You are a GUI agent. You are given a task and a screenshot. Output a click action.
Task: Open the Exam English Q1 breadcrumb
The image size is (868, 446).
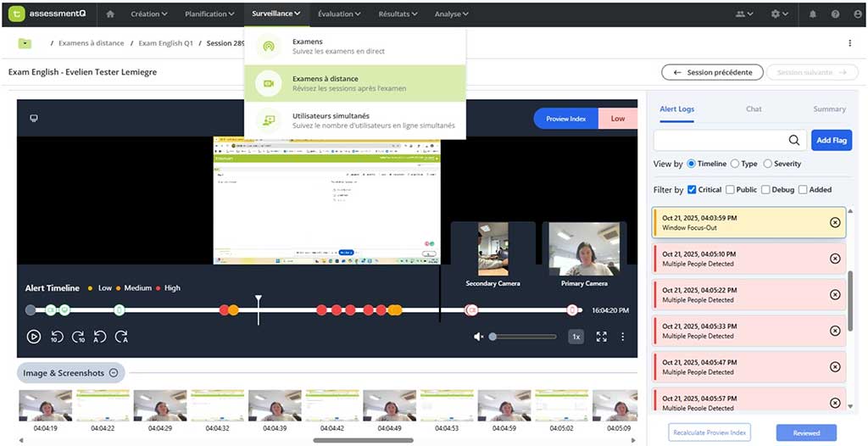tap(165, 43)
